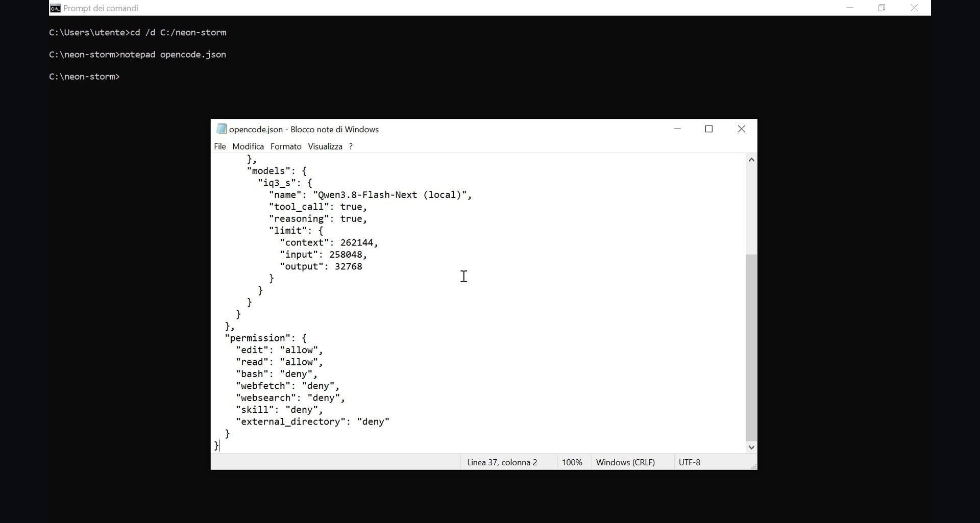The image size is (980, 523).
Task: Click the "Linea 37, colonna 2" status entry
Action: (502, 462)
